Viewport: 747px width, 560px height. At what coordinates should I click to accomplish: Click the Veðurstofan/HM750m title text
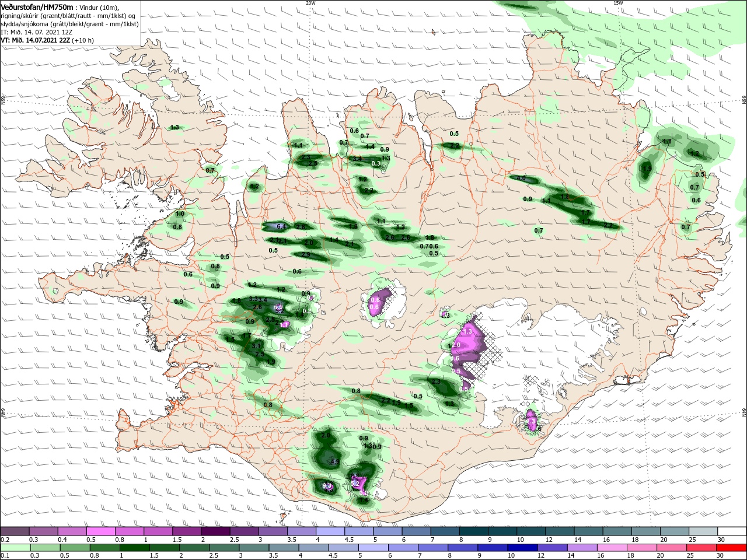tap(37, 6)
